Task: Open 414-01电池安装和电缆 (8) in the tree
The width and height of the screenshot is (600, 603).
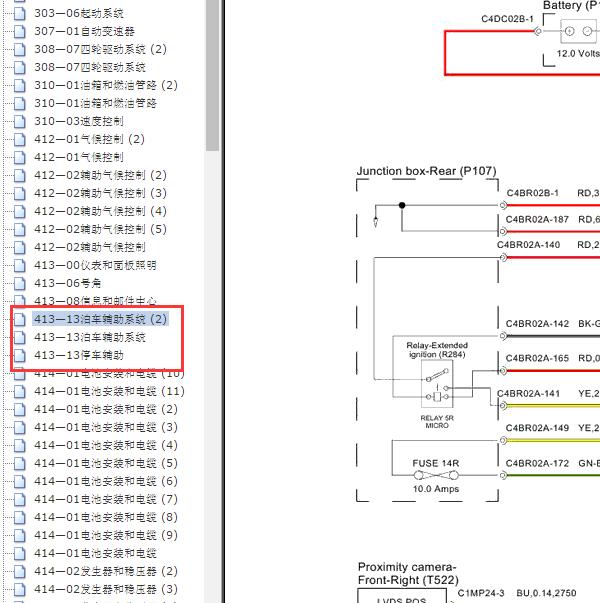Action: point(106,517)
